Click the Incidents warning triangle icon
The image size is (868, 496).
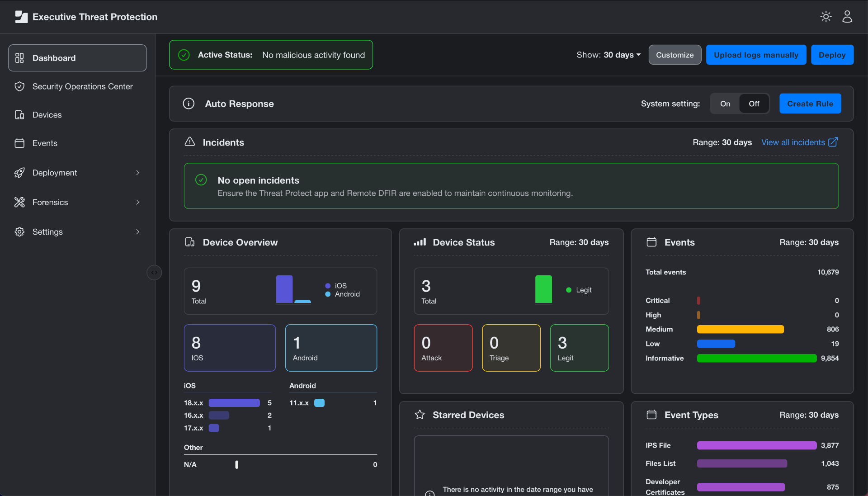(190, 142)
